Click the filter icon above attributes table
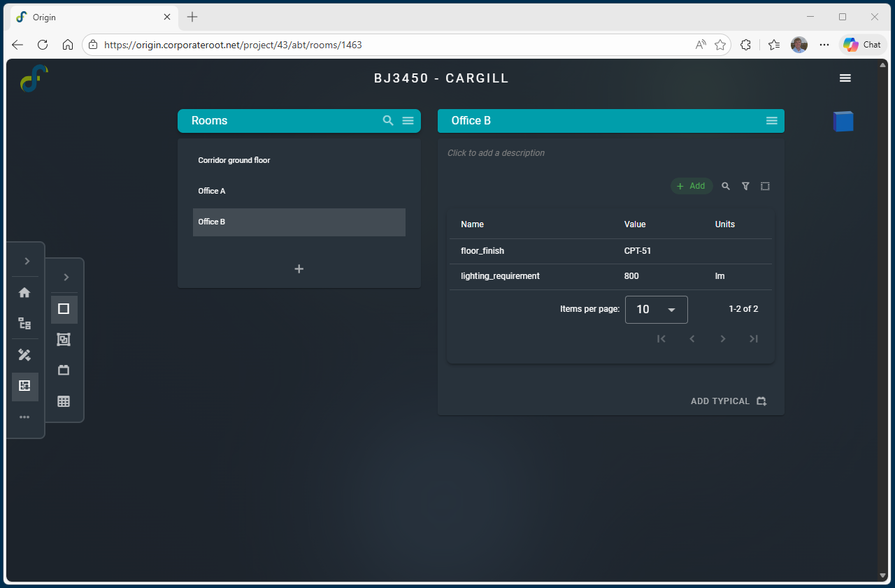895x588 pixels. [x=745, y=187]
